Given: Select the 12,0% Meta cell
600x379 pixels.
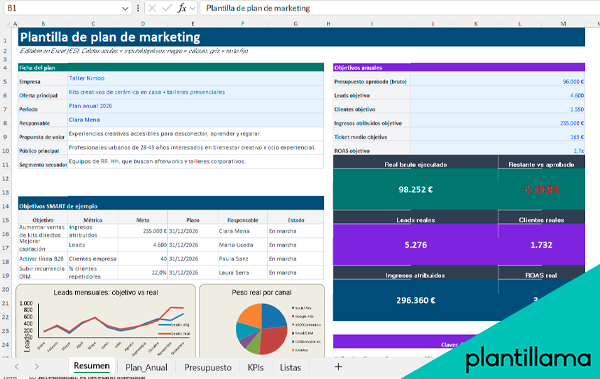Looking at the screenshot, I should pos(143,273).
